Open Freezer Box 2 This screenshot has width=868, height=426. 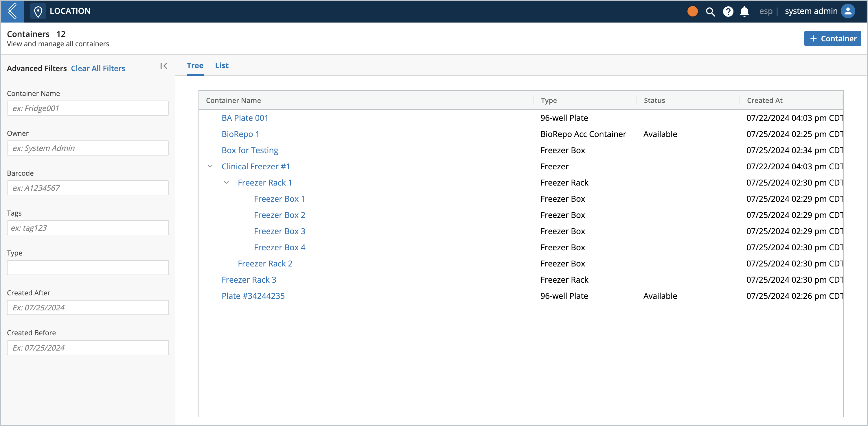click(279, 215)
